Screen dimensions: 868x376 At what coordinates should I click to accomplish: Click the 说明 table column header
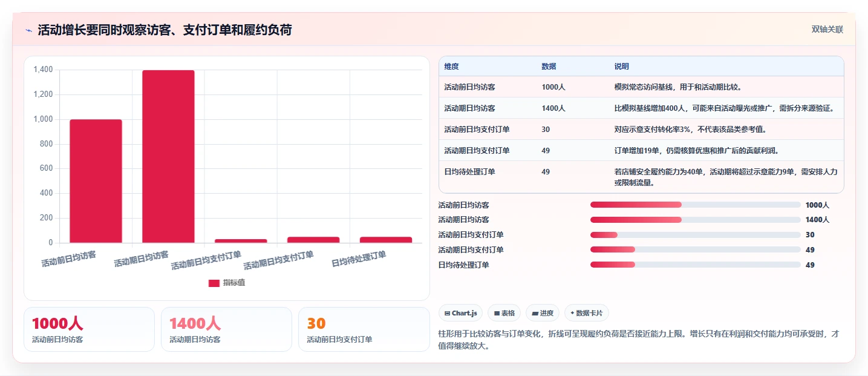pyautogui.click(x=621, y=67)
